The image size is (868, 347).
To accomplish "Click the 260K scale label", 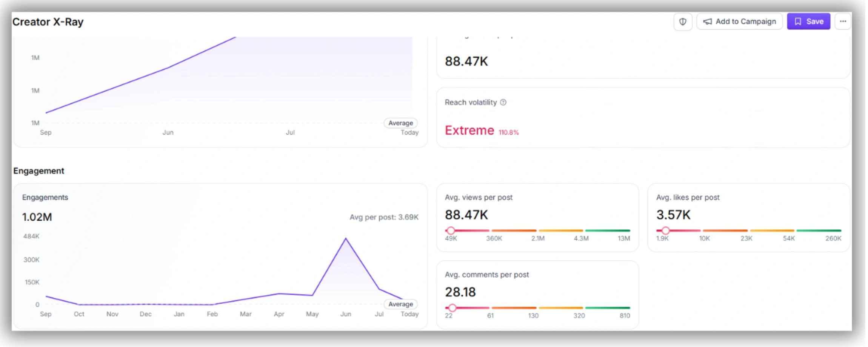I will (x=833, y=238).
